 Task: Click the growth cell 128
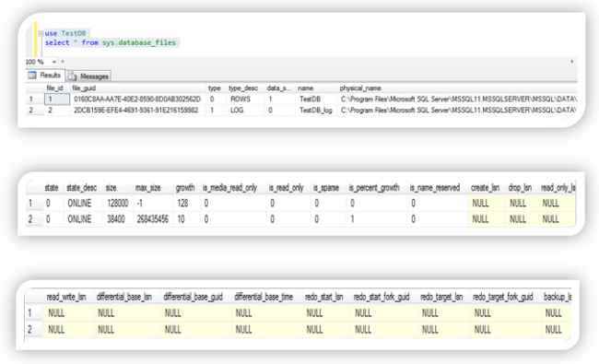coord(182,204)
